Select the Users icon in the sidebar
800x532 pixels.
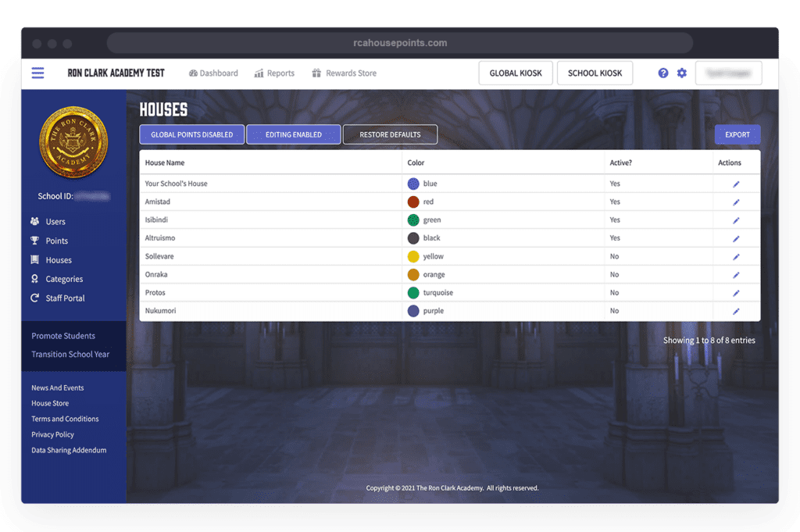click(x=36, y=221)
